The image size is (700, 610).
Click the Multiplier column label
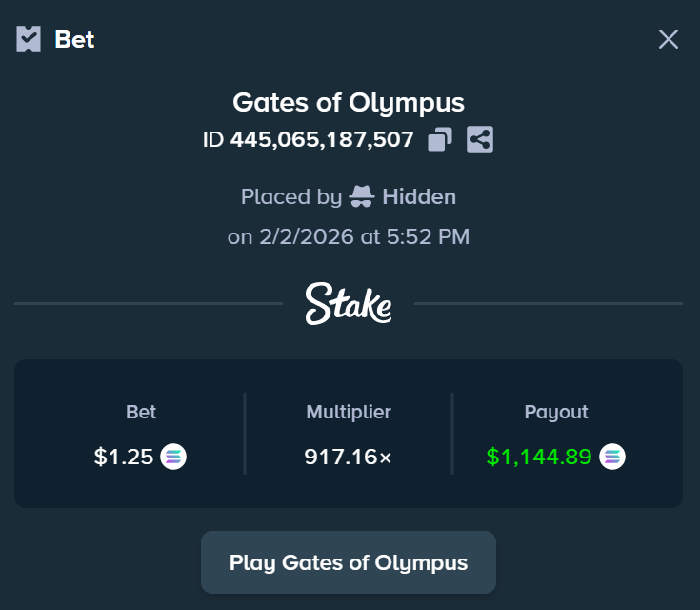click(x=349, y=413)
